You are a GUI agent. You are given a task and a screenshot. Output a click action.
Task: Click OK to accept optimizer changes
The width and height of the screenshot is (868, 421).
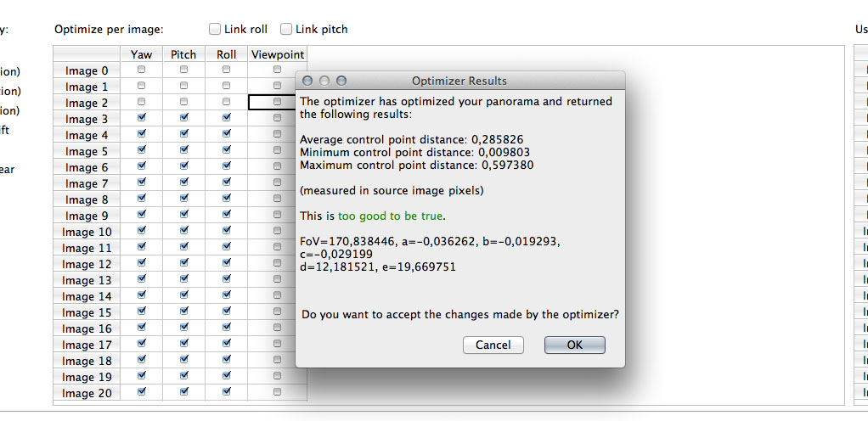coord(574,345)
